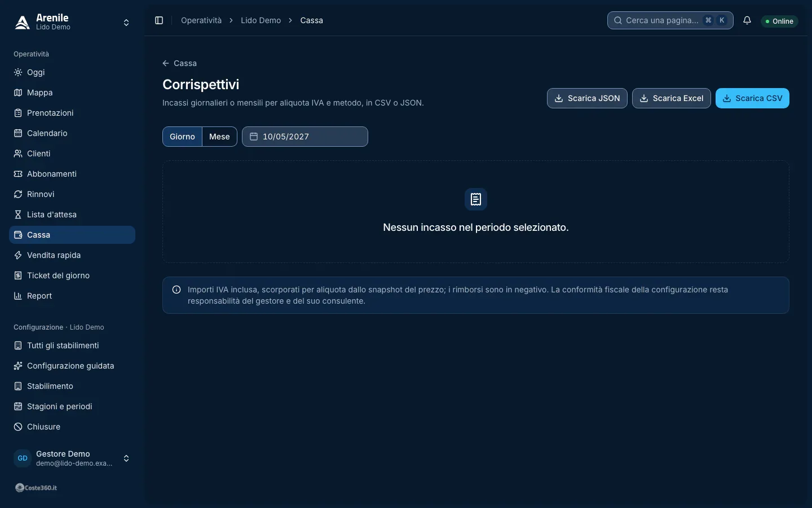Screen dimensions: 812x508
Task: Click the Rinnovi refresh icon
Action: (x=18, y=194)
